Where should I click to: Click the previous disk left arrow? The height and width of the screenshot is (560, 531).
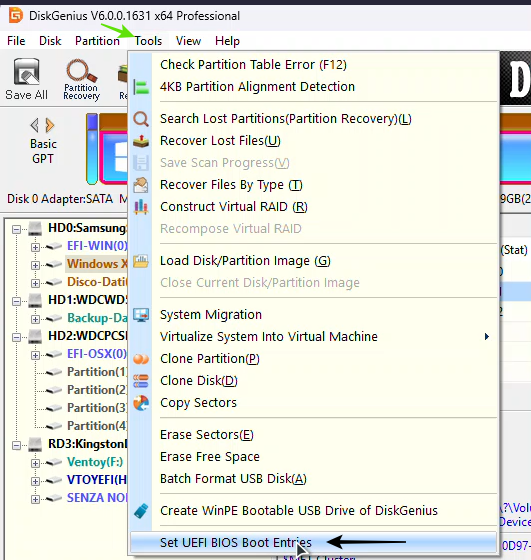35,125
